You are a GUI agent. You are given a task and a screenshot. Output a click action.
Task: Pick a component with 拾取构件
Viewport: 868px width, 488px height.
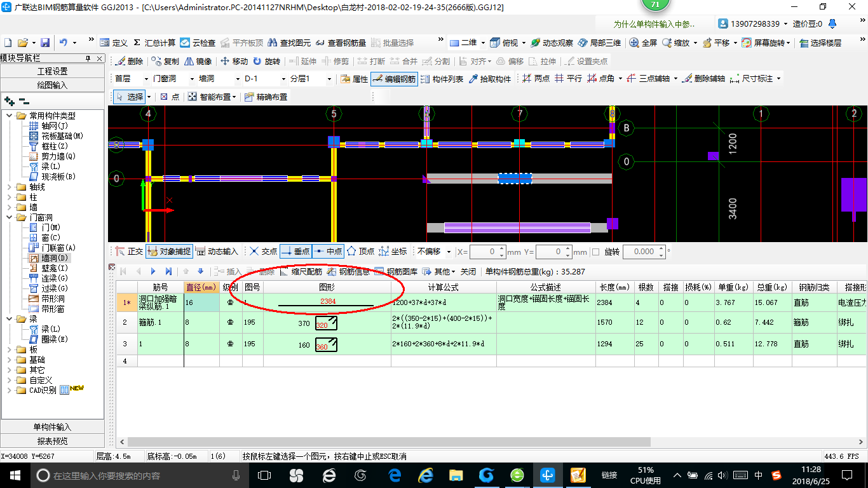[x=489, y=79]
